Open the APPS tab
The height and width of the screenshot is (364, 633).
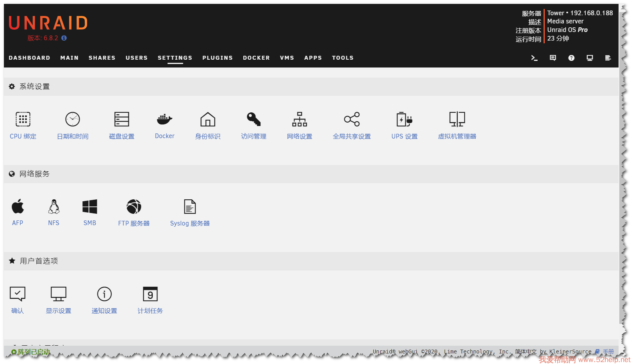pyautogui.click(x=313, y=58)
